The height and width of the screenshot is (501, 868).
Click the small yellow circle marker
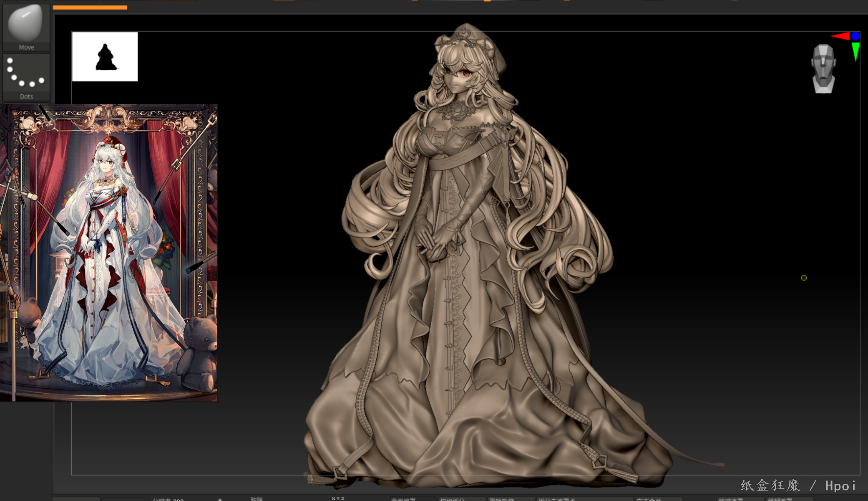coord(804,278)
